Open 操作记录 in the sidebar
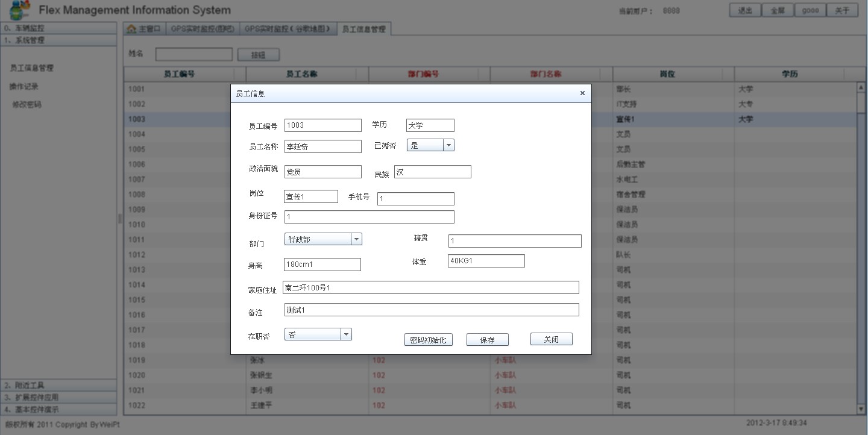This screenshot has width=868, height=435. pyautogui.click(x=24, y=86)
